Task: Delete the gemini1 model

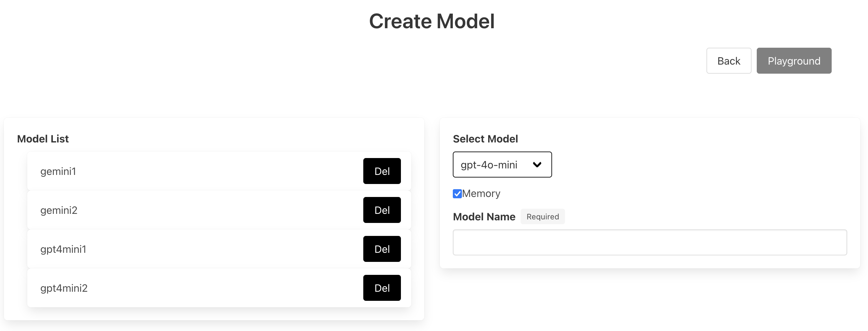Action: 382,171
